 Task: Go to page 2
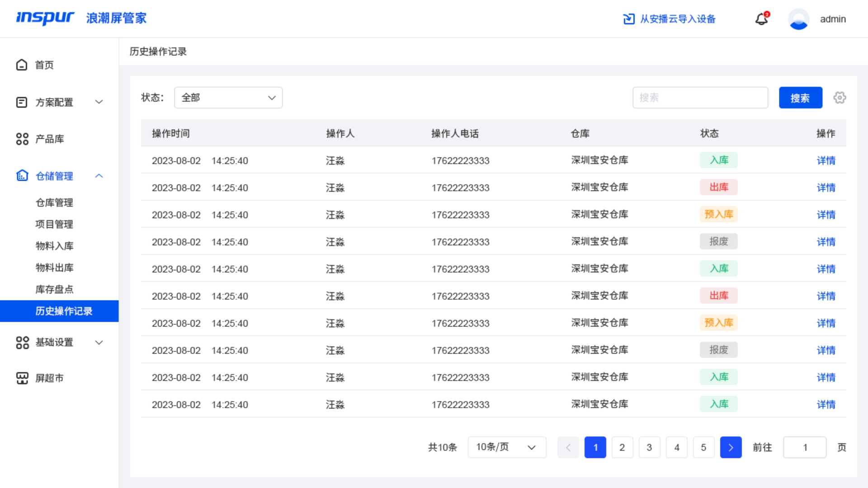622,447
